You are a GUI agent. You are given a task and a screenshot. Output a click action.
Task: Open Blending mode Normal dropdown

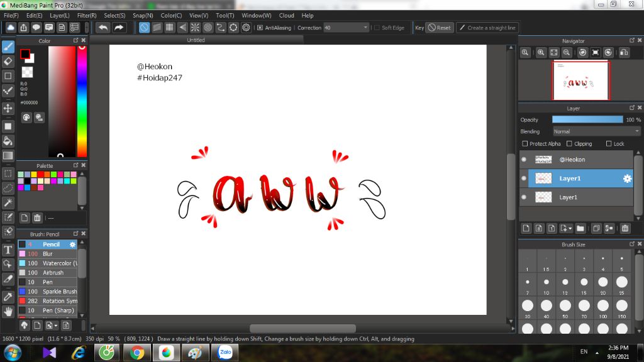tap(596, 131)
